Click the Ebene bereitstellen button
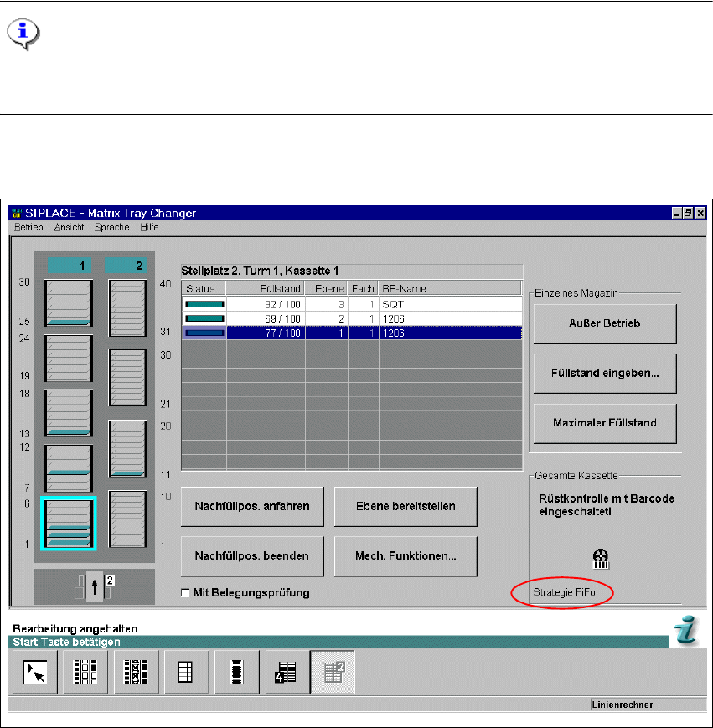 coord(406,507)
